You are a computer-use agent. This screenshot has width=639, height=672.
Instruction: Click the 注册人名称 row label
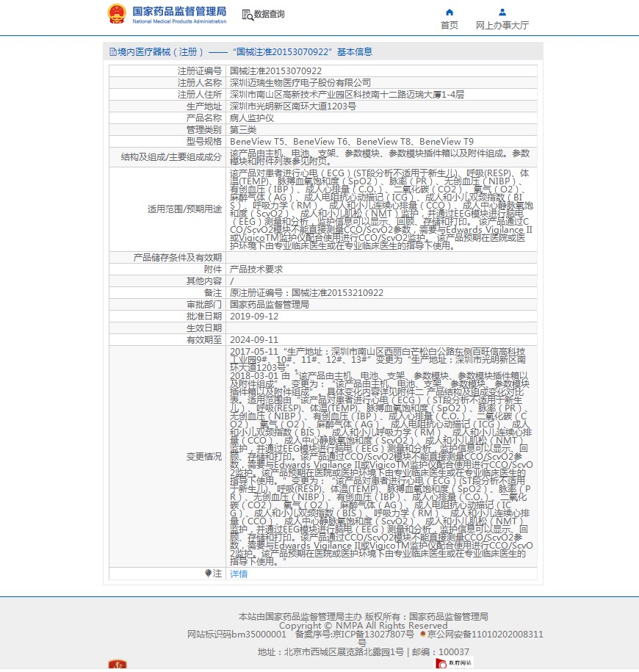(x=200, y=82)
